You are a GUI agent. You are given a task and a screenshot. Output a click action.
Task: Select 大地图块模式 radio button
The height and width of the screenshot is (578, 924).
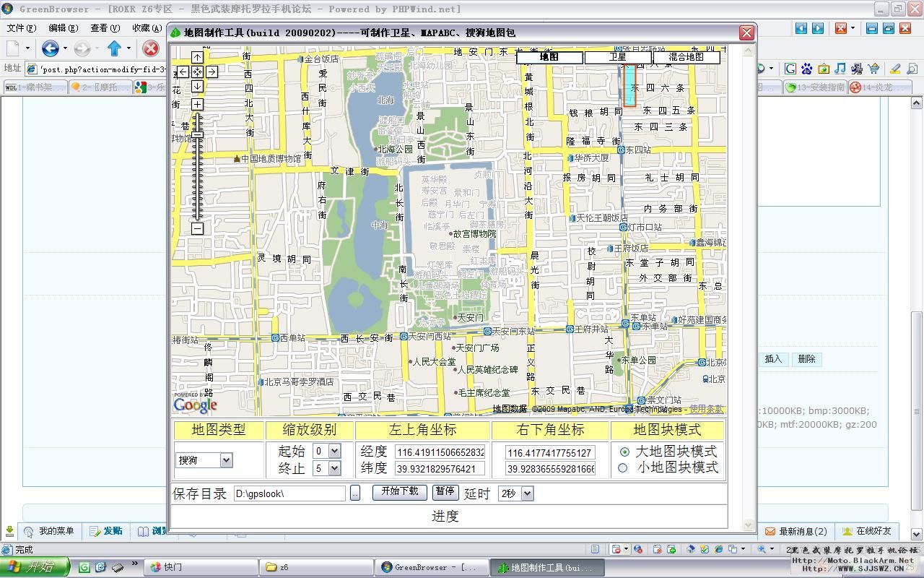click(624, 452)
